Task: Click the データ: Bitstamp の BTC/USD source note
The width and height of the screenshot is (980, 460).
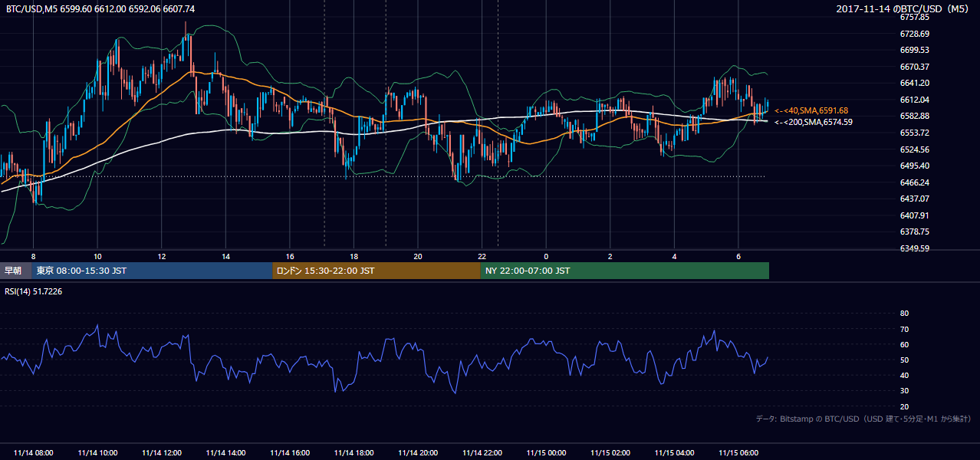Action: (x=863, y=419)
